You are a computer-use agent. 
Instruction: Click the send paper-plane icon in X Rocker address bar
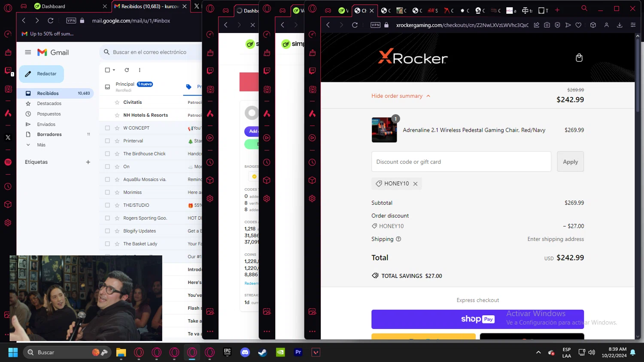click(568, 25)
